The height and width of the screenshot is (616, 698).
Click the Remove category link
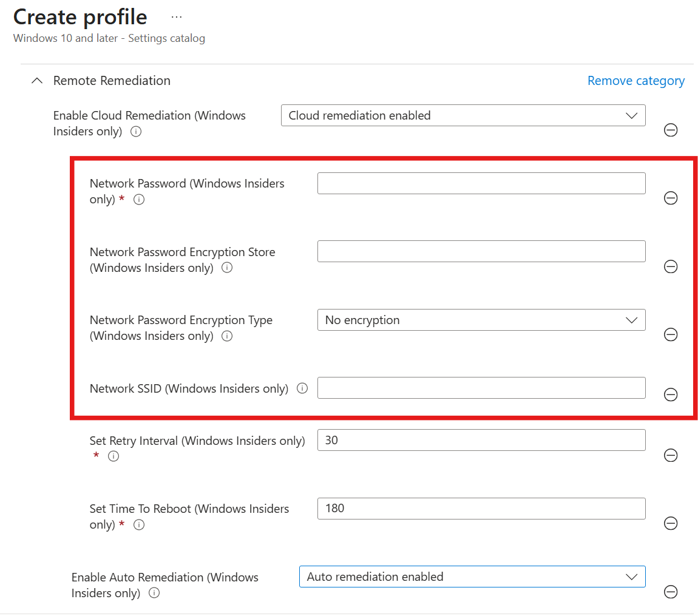635,81
